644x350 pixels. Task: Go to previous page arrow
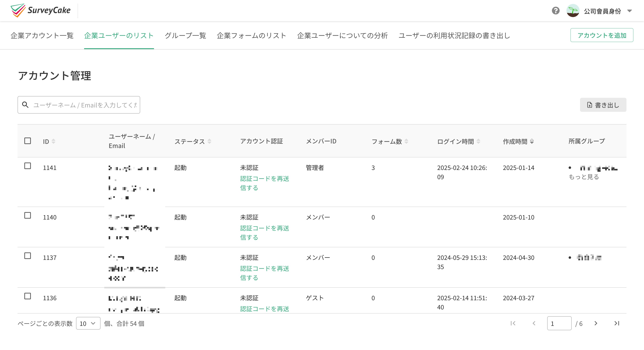pyautogui.click(x=534, y=323)
